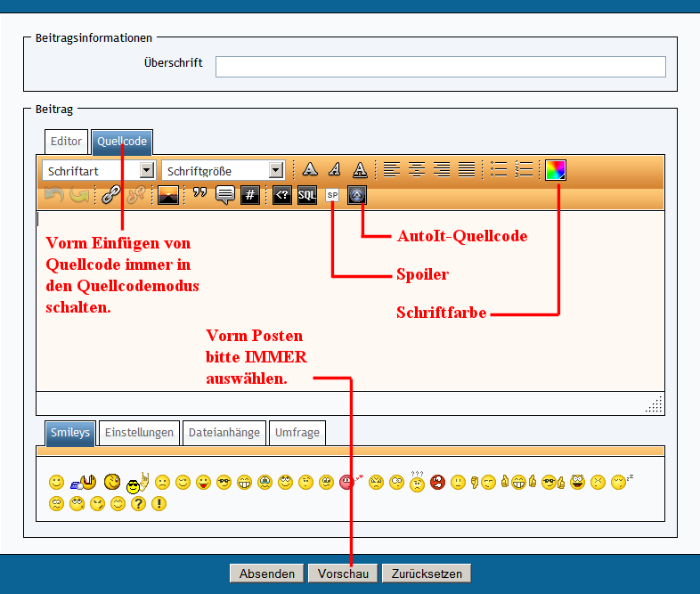The height and width of the screenshot is (594, 700).
Task: Open the Schriftart font dropdown
Action: tap(98, 170)
